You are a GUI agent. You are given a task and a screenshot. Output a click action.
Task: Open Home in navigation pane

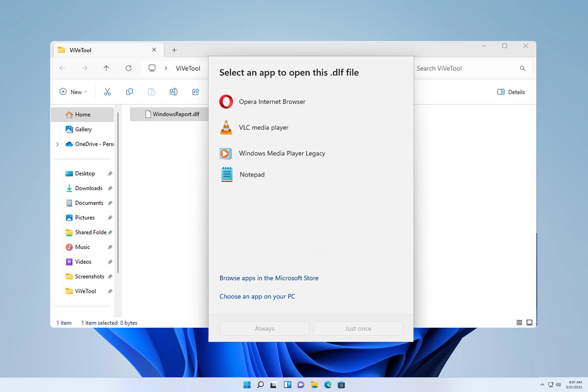click(x=82, y=115)
